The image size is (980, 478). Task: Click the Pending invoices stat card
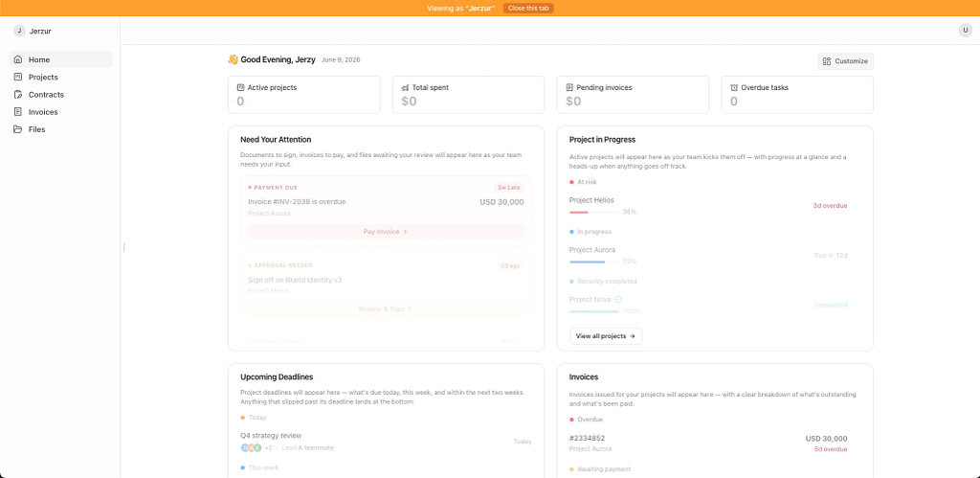click(633, 95)
